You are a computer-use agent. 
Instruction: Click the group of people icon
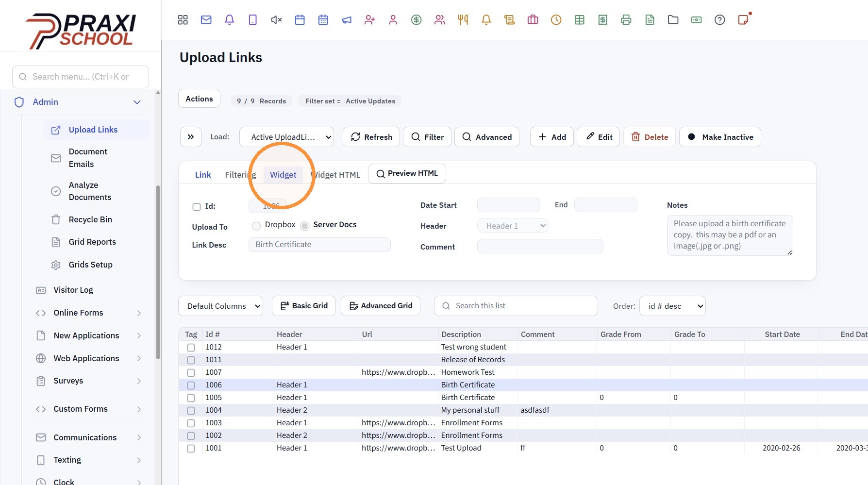(440, 20)
